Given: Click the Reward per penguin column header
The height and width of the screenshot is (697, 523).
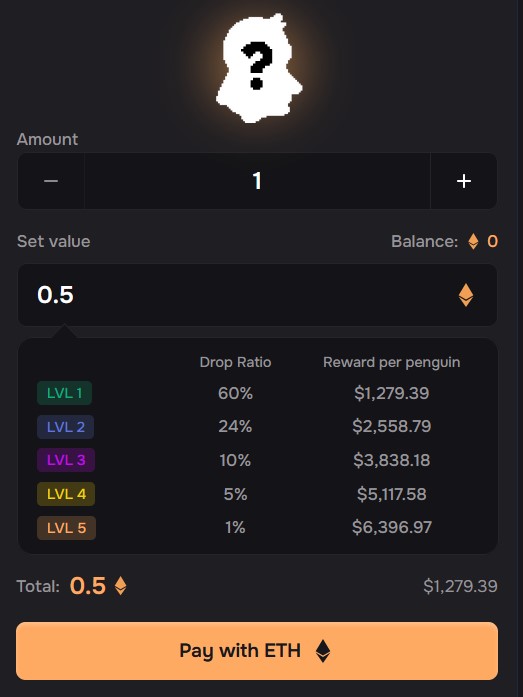Looking at the screenshot, I should point(391,362).
